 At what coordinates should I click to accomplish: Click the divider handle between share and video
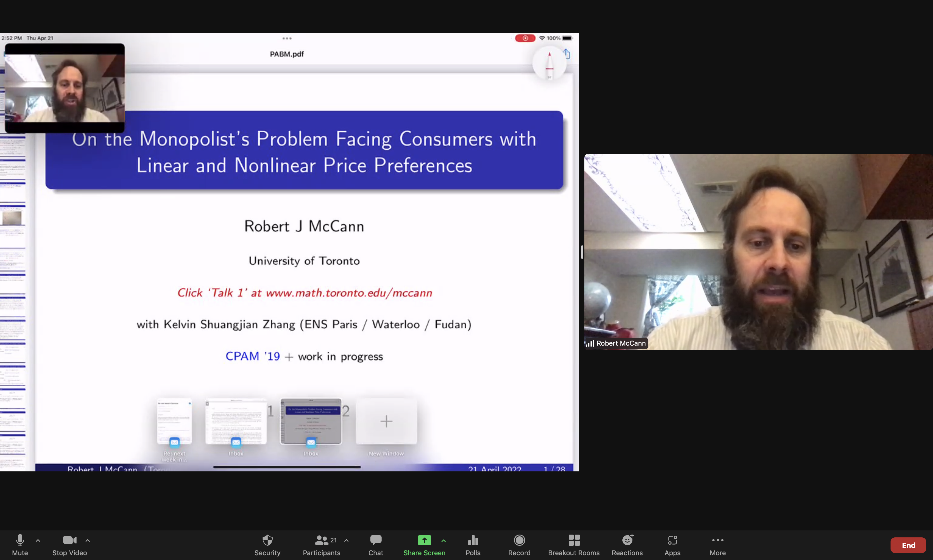(x=582, y=252)
